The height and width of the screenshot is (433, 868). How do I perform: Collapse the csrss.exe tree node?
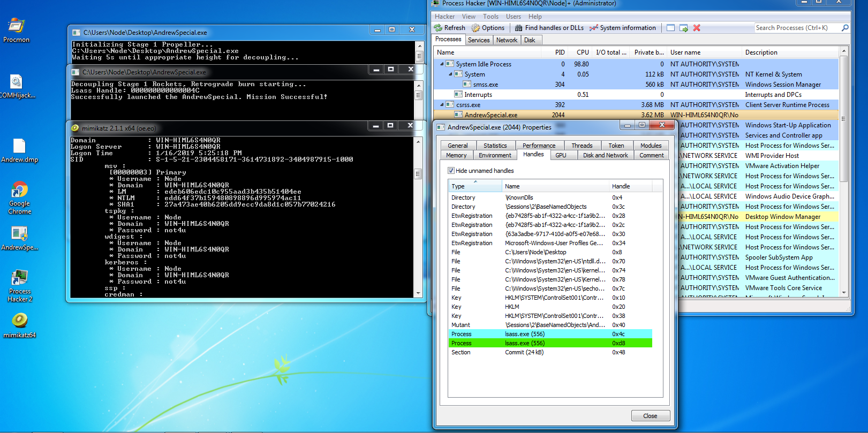pos(442,104)
